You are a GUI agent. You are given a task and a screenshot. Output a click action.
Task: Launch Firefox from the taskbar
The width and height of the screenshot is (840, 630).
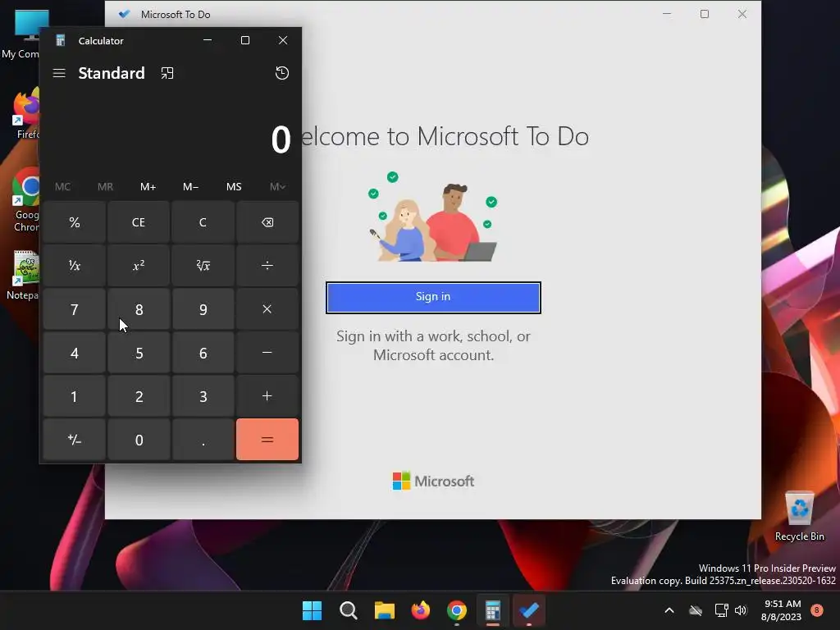click(x=421, y=610)
